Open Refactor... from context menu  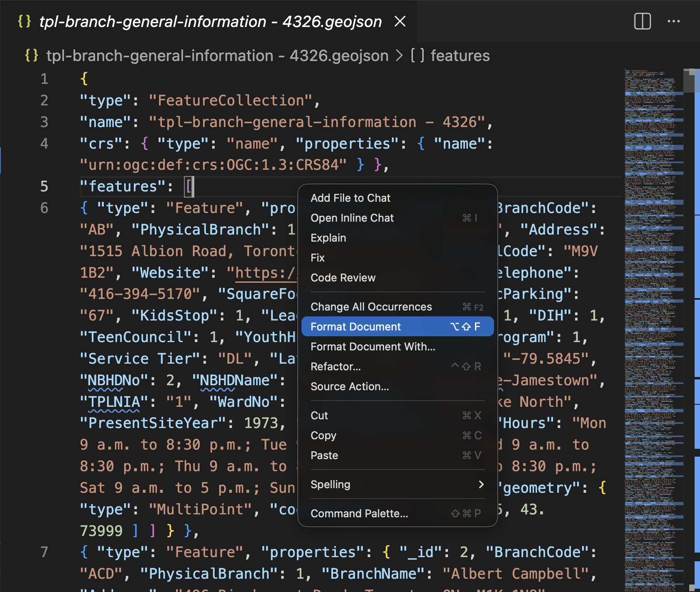397,367
